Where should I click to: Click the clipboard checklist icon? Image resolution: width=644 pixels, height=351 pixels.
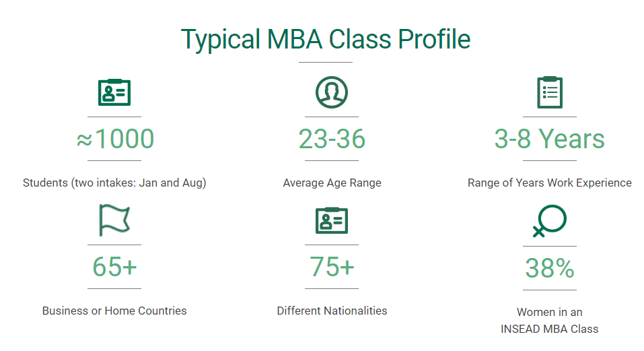pyautogui.click(x=549, y=92)
